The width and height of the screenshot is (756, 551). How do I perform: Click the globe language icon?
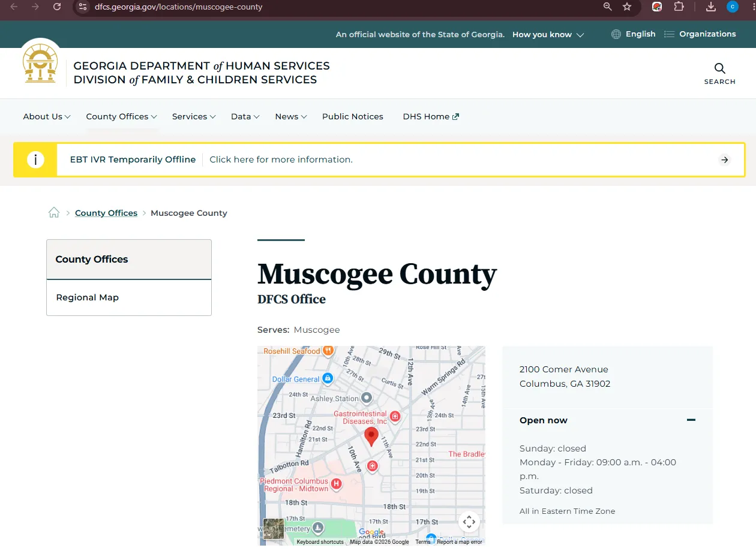tap(616, 34)
